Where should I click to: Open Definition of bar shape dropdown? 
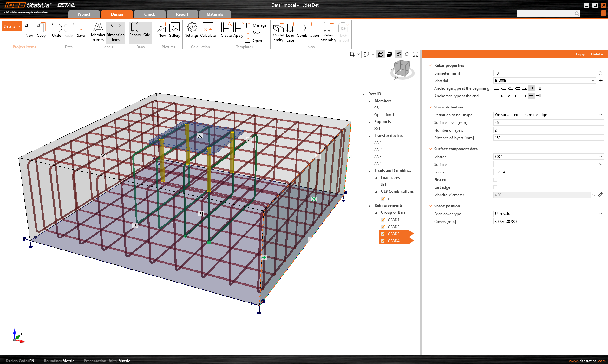pos(548,115)
